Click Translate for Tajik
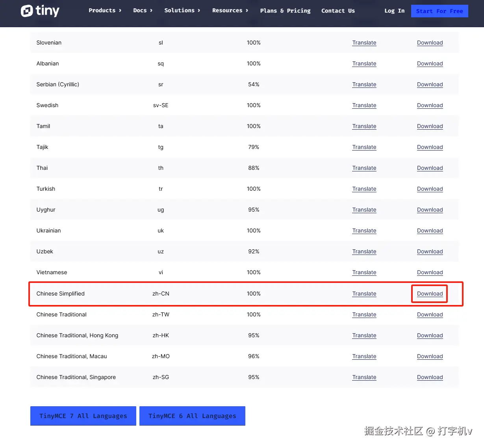 point(364,147)
